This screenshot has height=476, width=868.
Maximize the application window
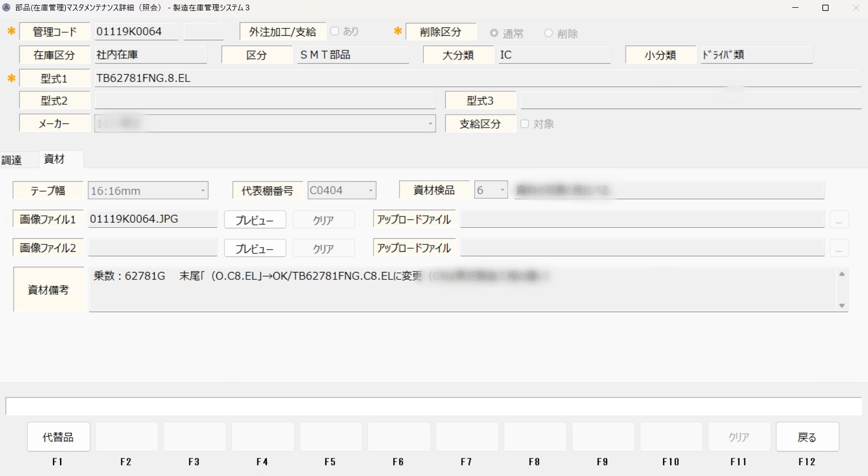click(x=825, y=8)
